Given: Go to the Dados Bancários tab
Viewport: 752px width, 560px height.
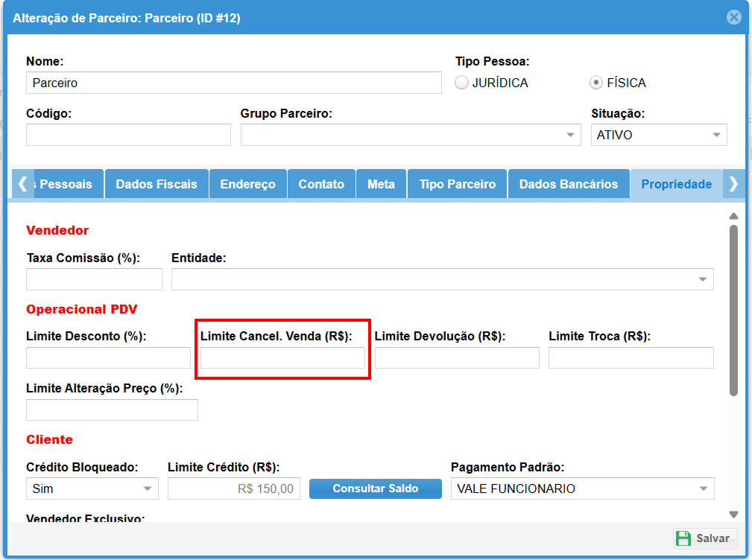Looking at the screenshot, I should pos(568,184).
